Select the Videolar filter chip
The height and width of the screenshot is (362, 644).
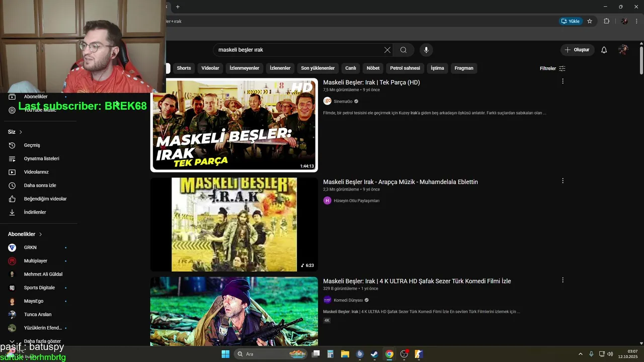point(210,68)
